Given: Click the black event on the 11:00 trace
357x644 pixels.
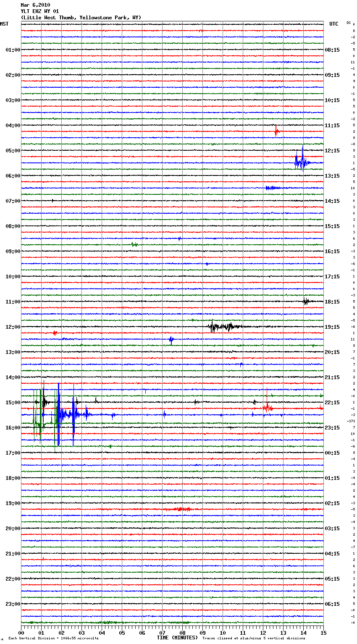Looking at the screenshot, I should (x=306, y=301).
